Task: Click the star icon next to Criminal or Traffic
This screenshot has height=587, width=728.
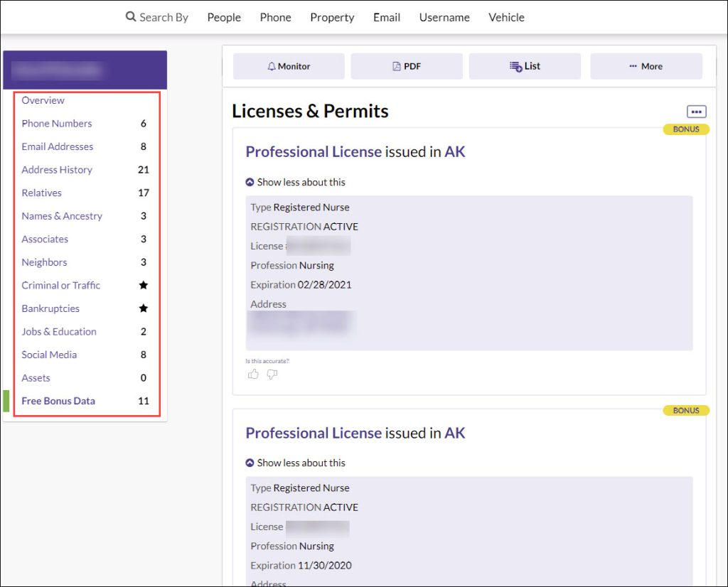Action: coord(144,286)
